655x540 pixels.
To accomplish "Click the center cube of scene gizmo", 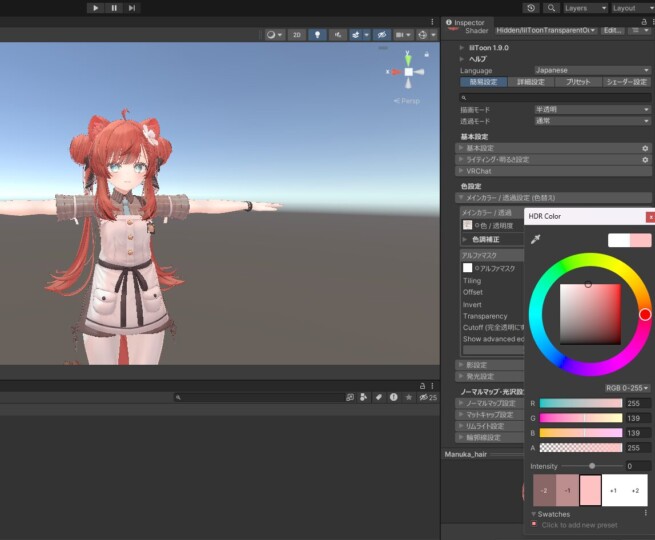I will (x=409, y=72).
